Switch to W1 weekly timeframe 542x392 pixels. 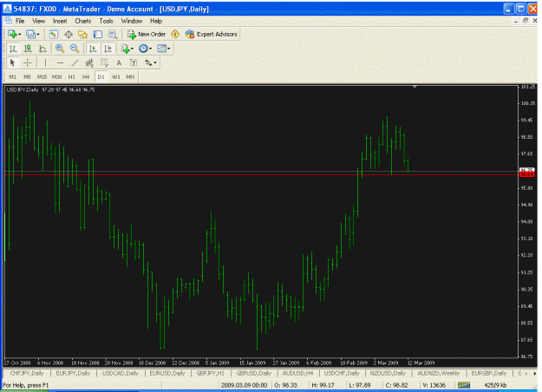116,76
